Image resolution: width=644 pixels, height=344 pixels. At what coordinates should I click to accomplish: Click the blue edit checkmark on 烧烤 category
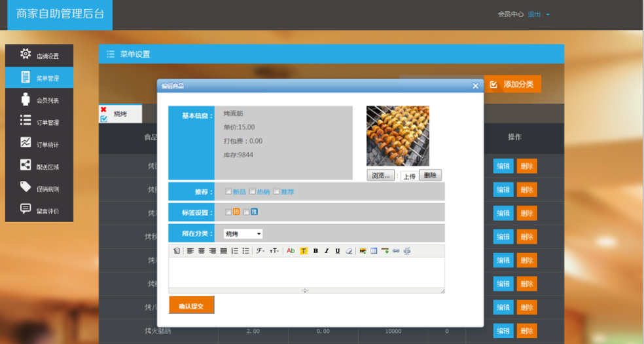[x=103, y=119]
